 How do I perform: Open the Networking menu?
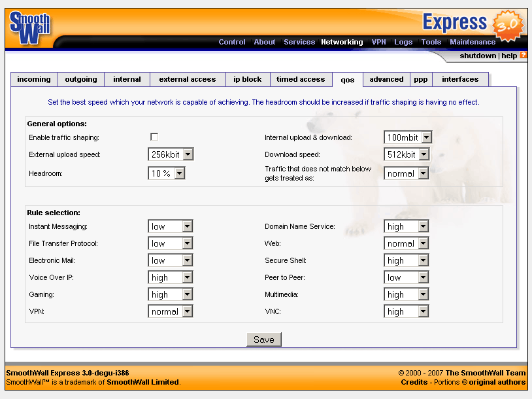click(342, 42)
